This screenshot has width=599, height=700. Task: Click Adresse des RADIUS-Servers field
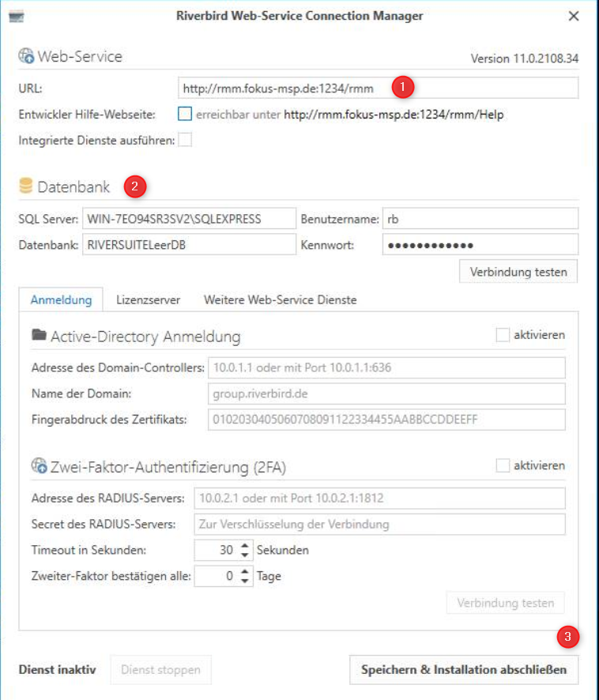point(379,498)
